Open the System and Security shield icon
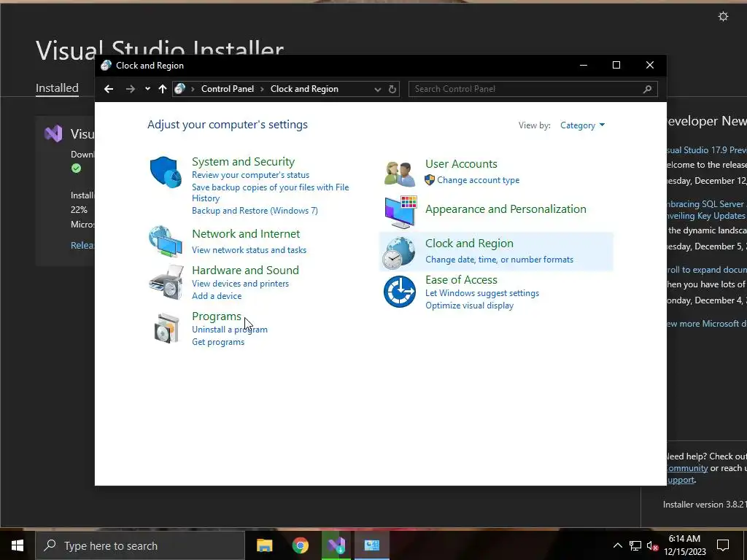This screenshot has width=747, height=560. coord(166,172)
